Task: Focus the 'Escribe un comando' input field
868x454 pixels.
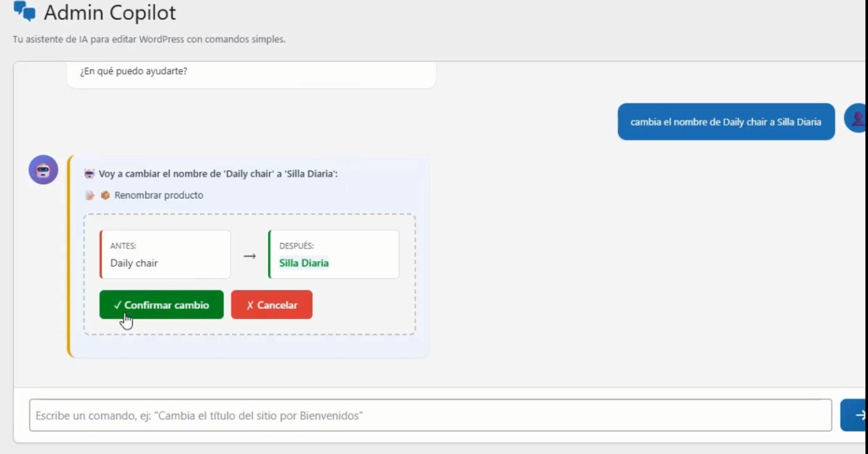Action: click(x=430, y=415)
